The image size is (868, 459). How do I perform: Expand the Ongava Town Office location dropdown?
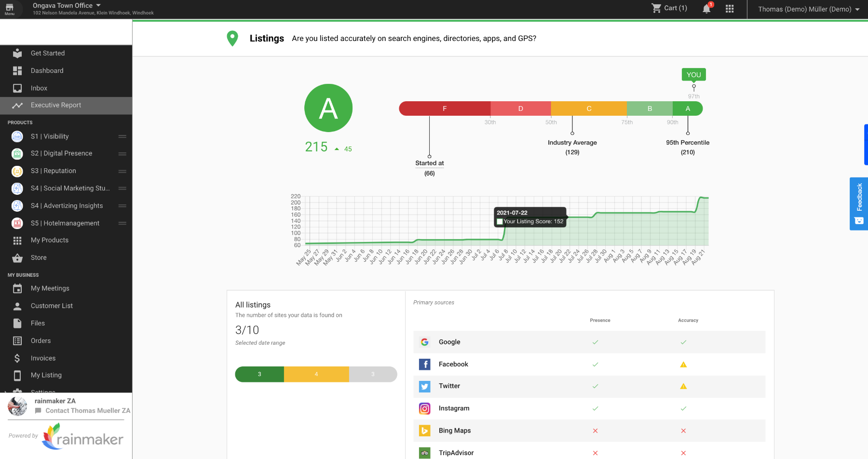pos(98,5)
